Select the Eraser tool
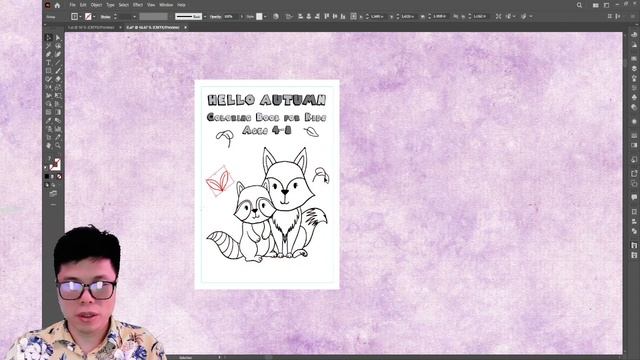 click(58, 79)
